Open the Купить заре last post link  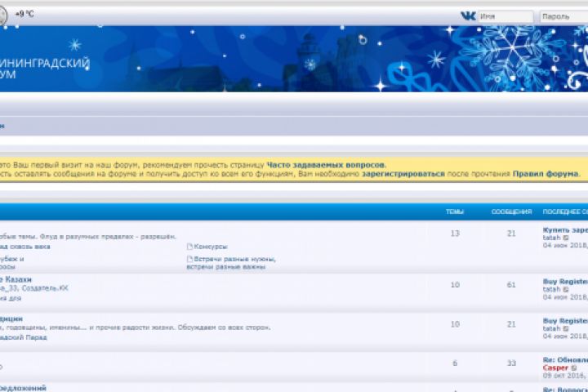click(x=565, y=230)
